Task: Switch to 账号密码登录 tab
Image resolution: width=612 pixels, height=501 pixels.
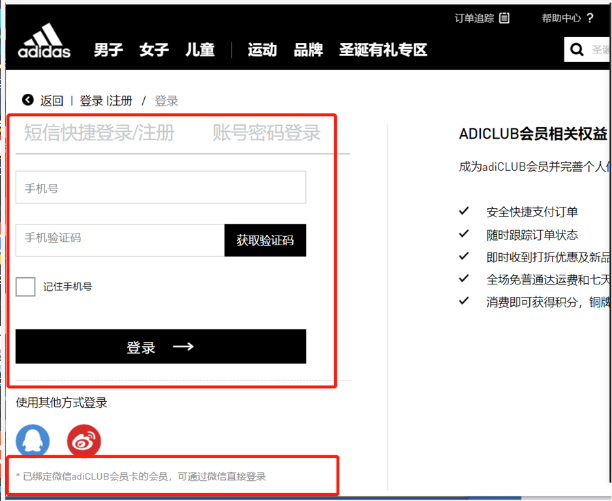Action: pos(266,133)
